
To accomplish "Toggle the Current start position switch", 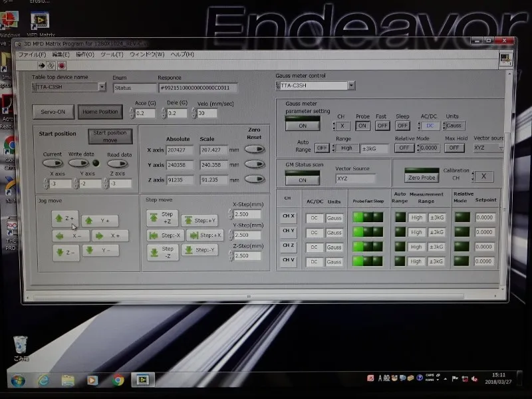I will [x=53, y=163].
